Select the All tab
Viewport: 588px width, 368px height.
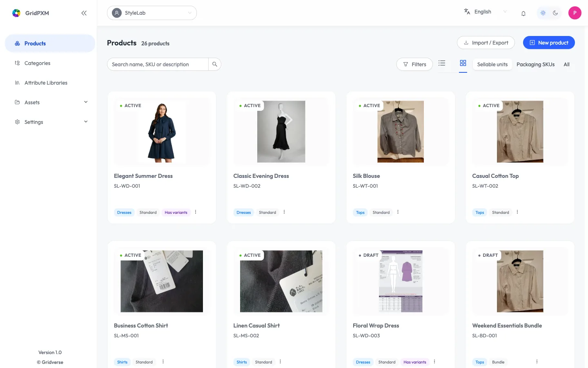click(x=566, y=64)
